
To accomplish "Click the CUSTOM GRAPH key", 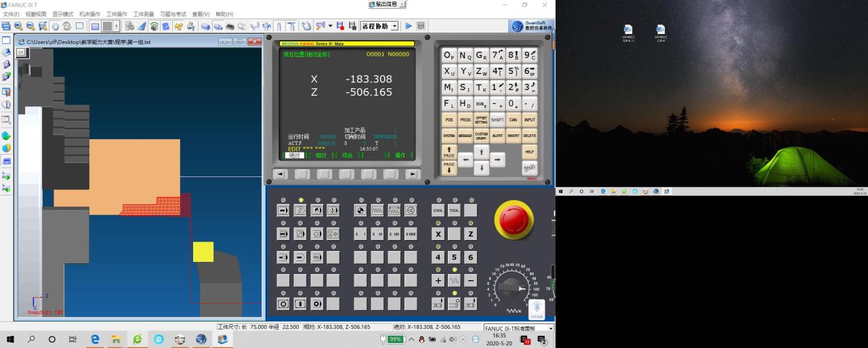I will click(480, 135).
